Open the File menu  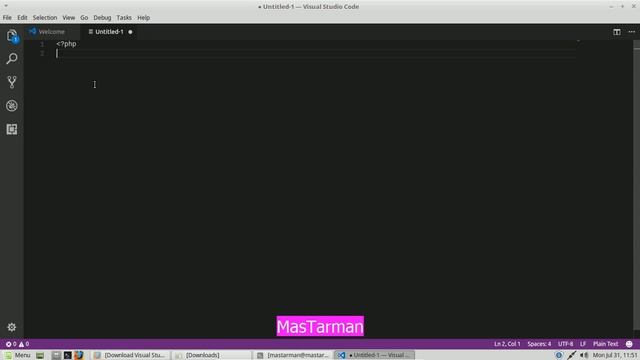coord(7,18)
